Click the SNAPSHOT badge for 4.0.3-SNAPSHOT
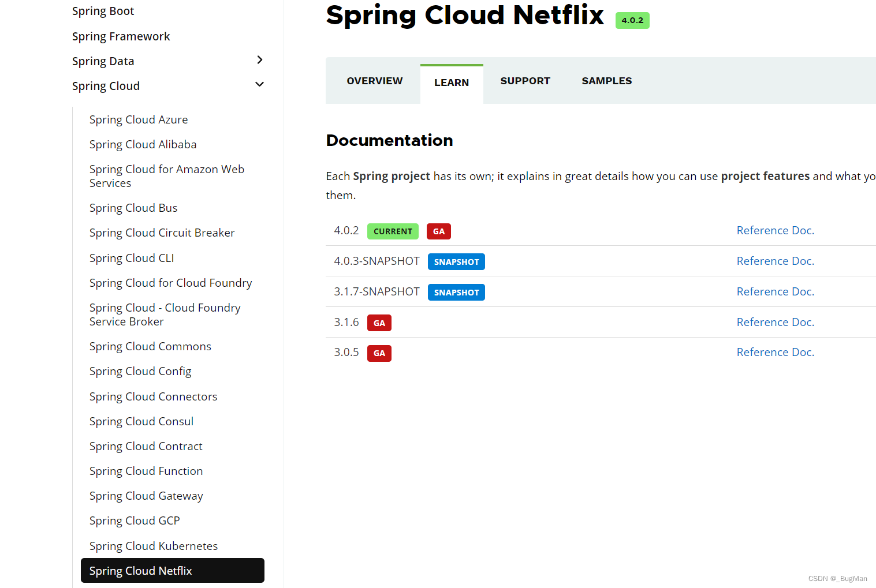 coord(456,262)
